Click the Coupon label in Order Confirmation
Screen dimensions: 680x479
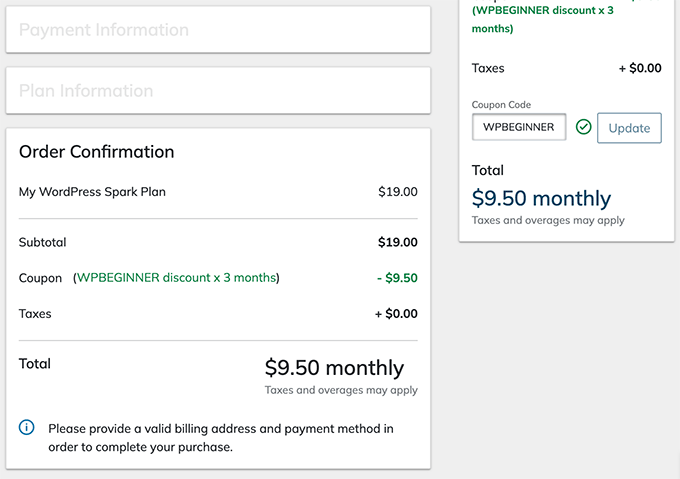(x=40, y=278)
